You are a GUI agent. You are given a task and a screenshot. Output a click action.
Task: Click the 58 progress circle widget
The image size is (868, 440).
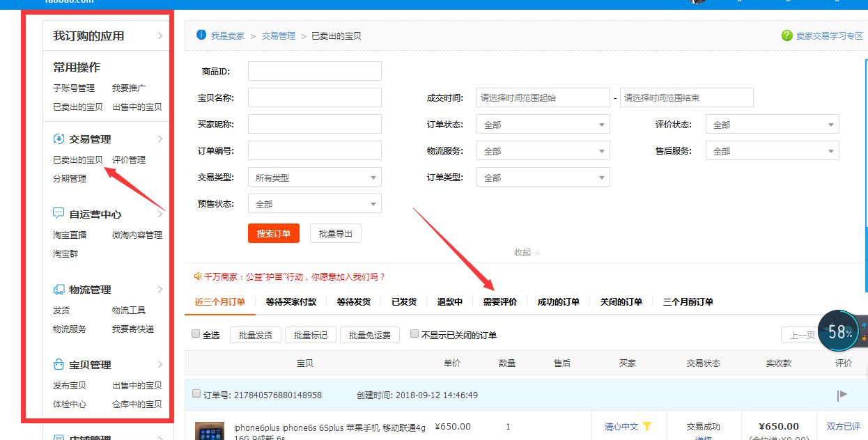[839, 332]
